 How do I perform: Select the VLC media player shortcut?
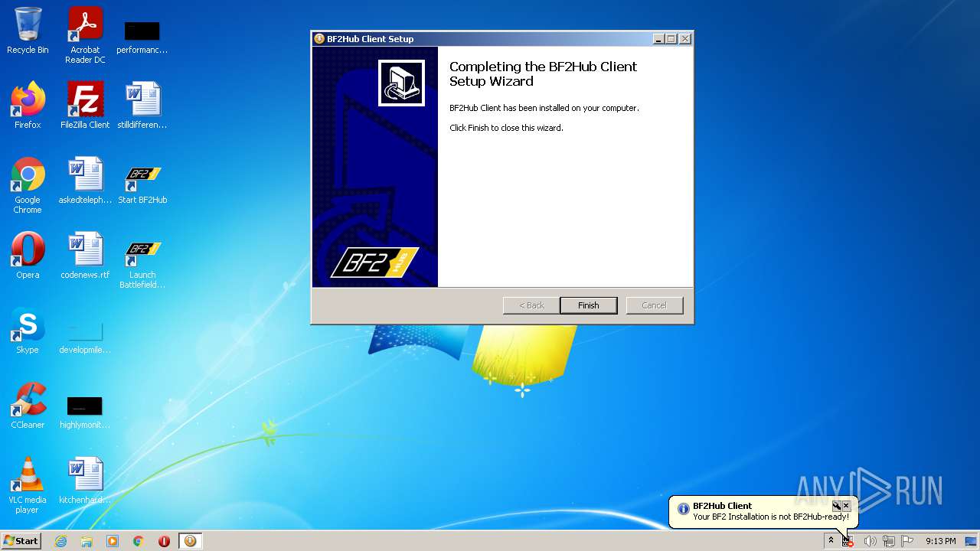[x=28, y=485]
